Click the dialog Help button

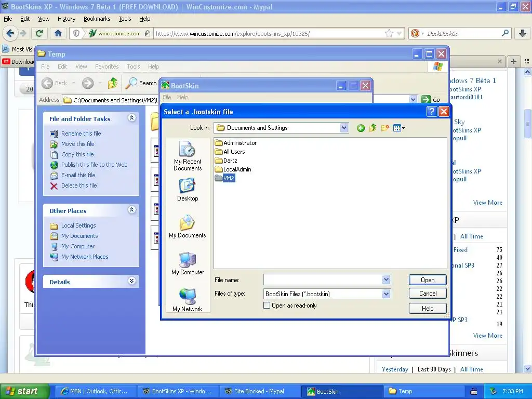(x=428, y=309)
